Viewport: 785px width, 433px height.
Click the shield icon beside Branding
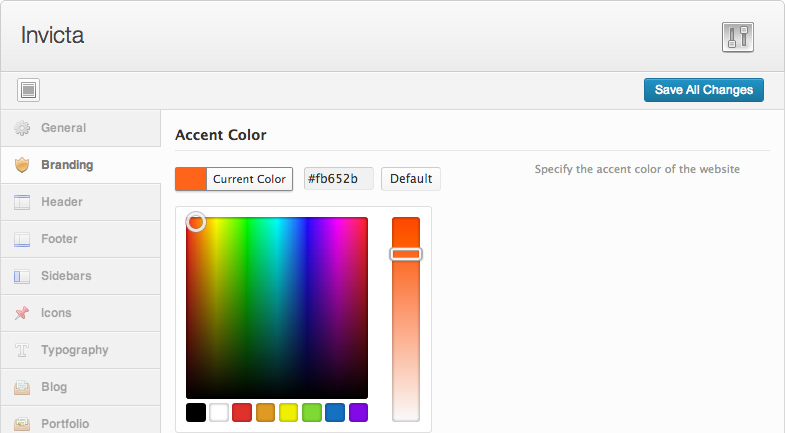click(x=22, y=165)
